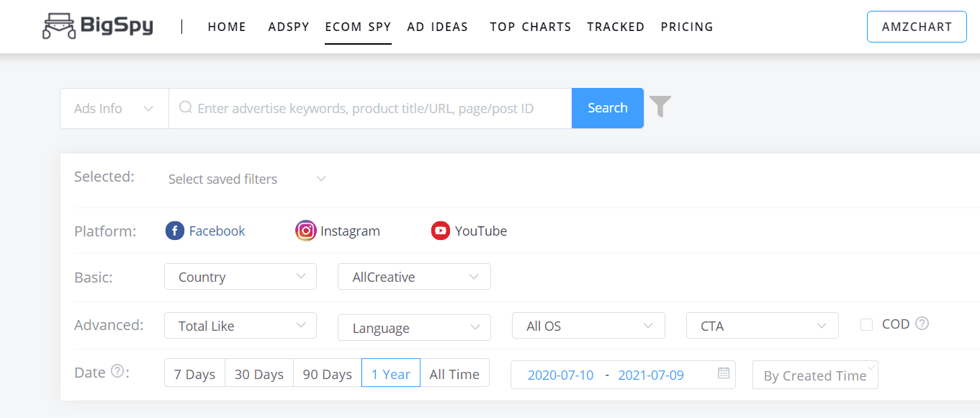Screen dimensions: 980x418
Task: Open ADSPY navigation item
Action: point(289,27)
